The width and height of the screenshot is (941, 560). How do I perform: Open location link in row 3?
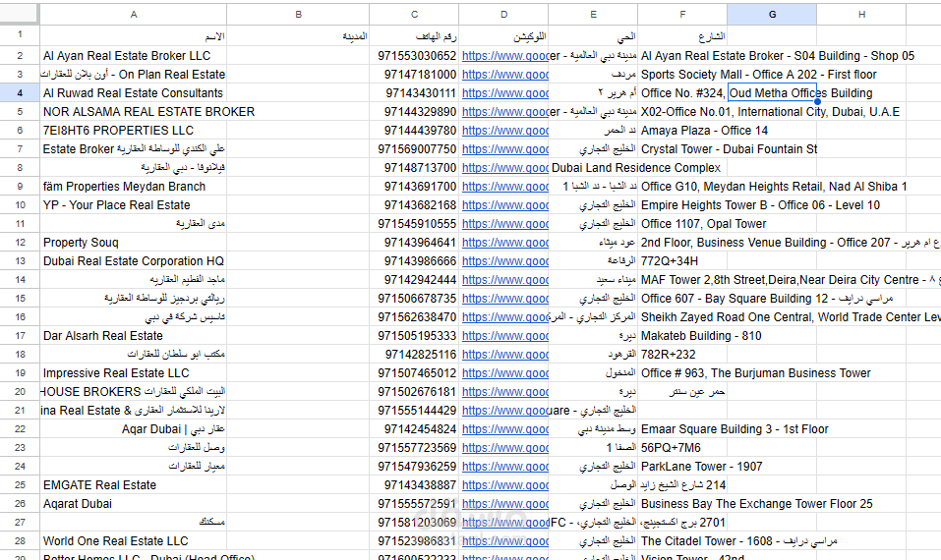point(505,75)
